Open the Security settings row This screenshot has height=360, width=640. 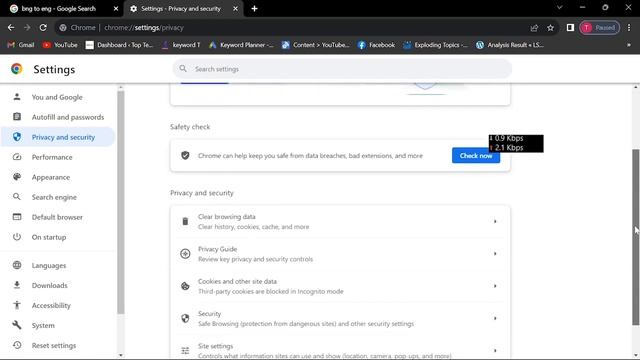[340, 318]
